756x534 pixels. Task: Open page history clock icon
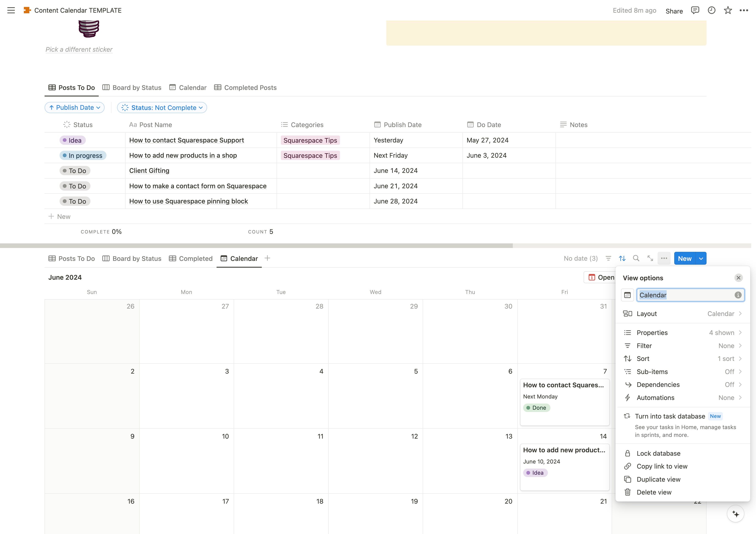coord(712,10)
